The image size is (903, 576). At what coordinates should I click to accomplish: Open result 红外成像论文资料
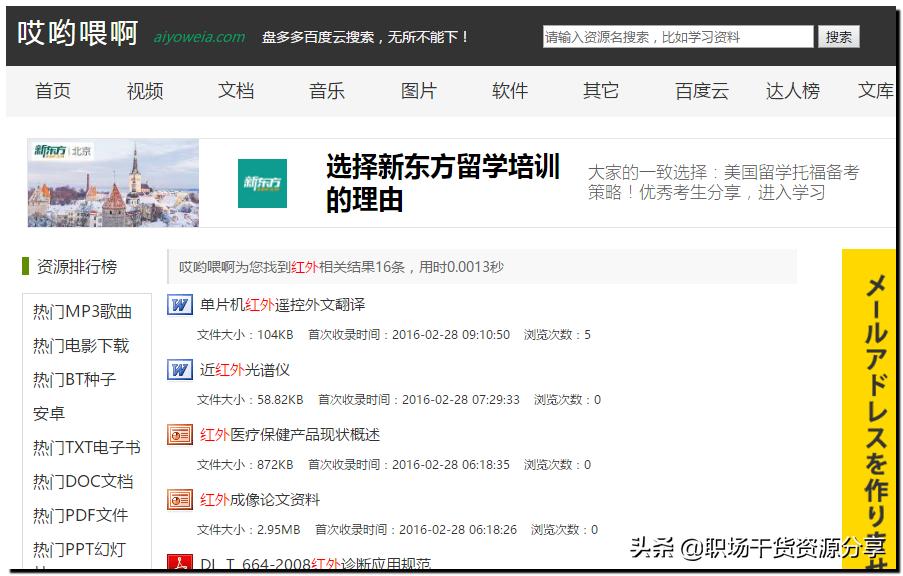(x=259, y=500)
